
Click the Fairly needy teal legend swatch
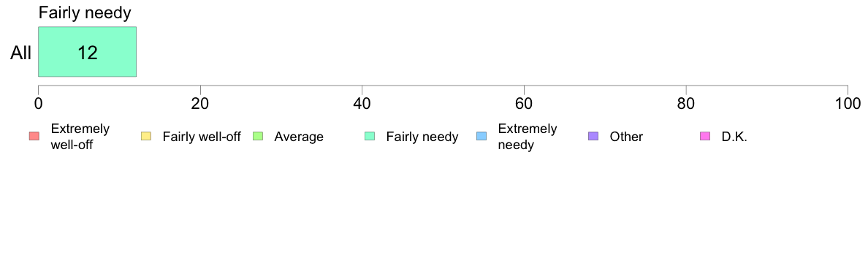370,136
